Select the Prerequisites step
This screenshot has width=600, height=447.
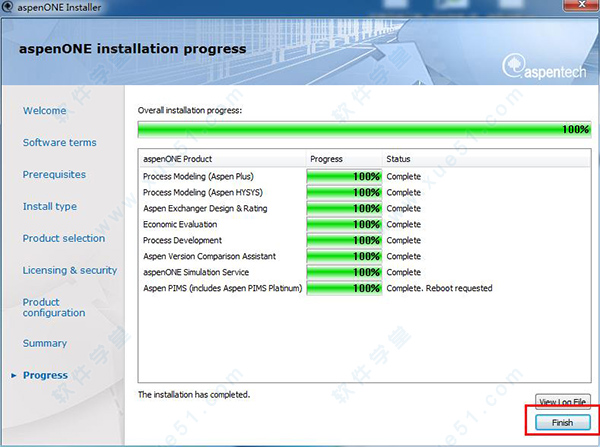click(54, 175)
